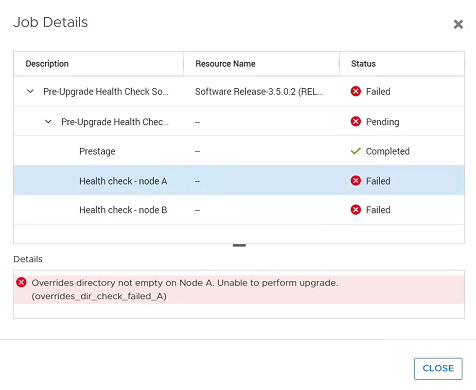This screenshot has width=476, height=390.
Task: Select the Health check - node A row
Action: (x=239, y=180)
